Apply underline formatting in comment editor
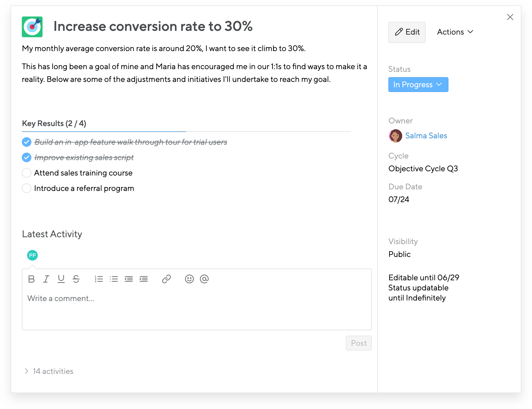 61,279
